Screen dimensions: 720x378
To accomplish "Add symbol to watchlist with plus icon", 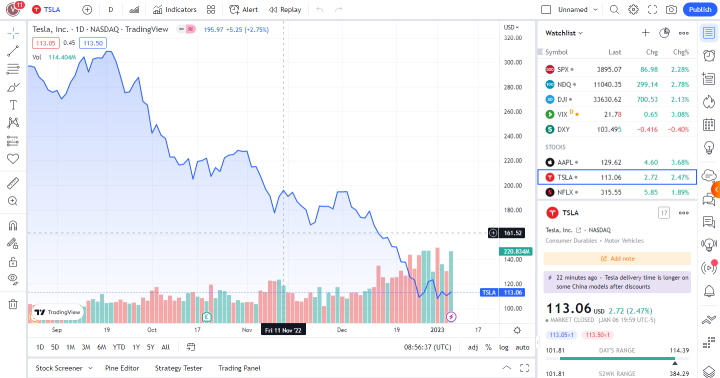I will click(x=645, y=33).
